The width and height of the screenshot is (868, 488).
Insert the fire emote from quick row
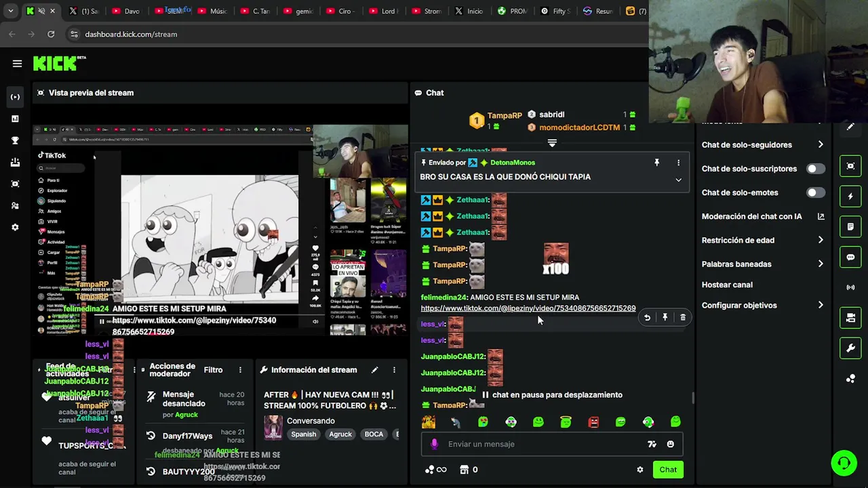[428, 422]
